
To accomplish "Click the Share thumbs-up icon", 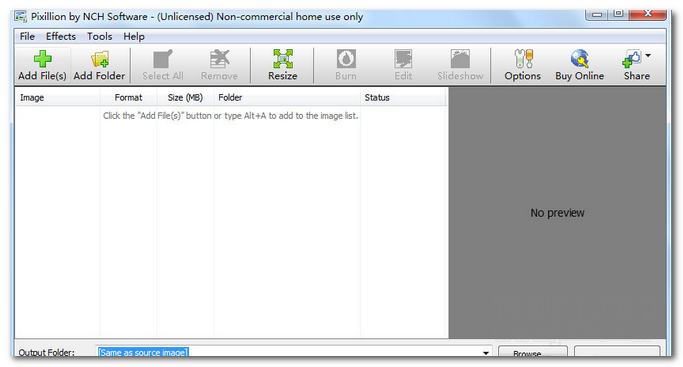I will point(632,59).
